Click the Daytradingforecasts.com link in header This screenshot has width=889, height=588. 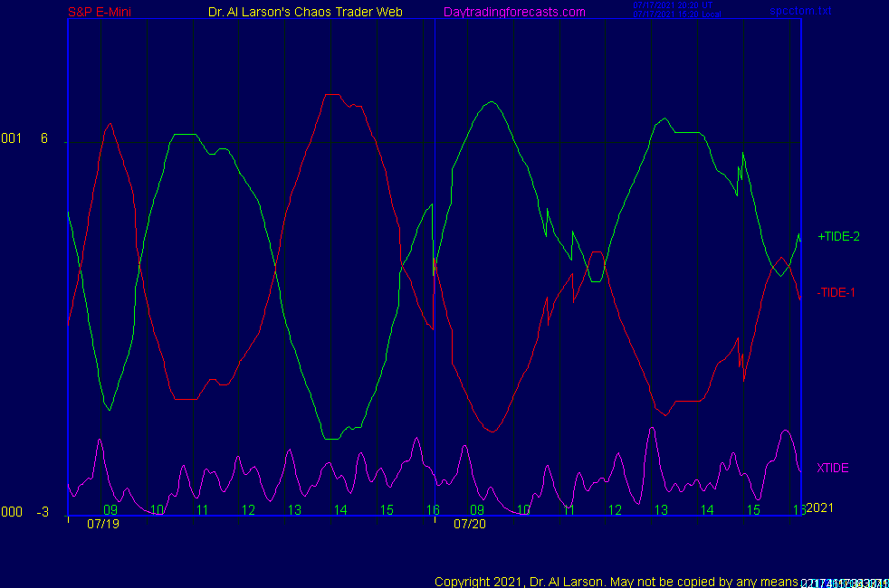pyautogui.click(x=514, y=12)
